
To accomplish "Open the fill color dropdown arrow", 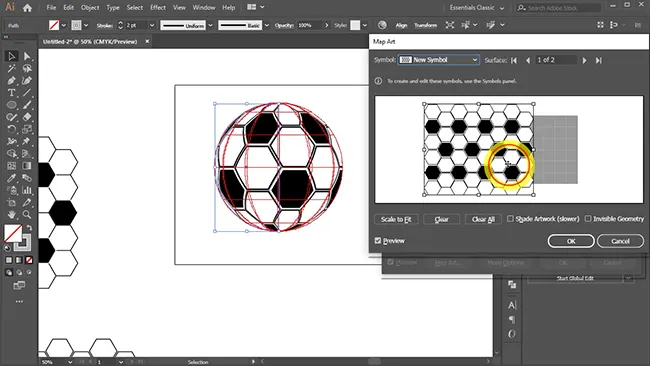I will [x=63, y=25].
